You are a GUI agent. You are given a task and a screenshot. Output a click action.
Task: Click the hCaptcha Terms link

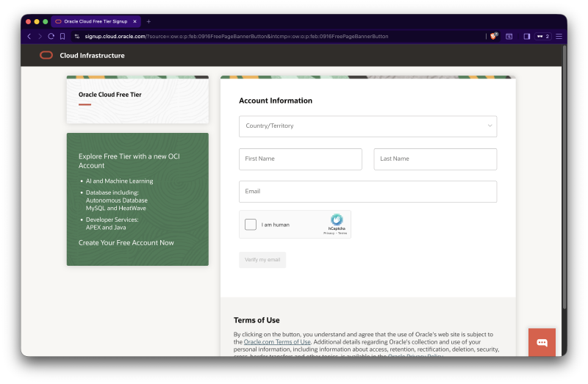pyautogui.click(x=343, y=233)
